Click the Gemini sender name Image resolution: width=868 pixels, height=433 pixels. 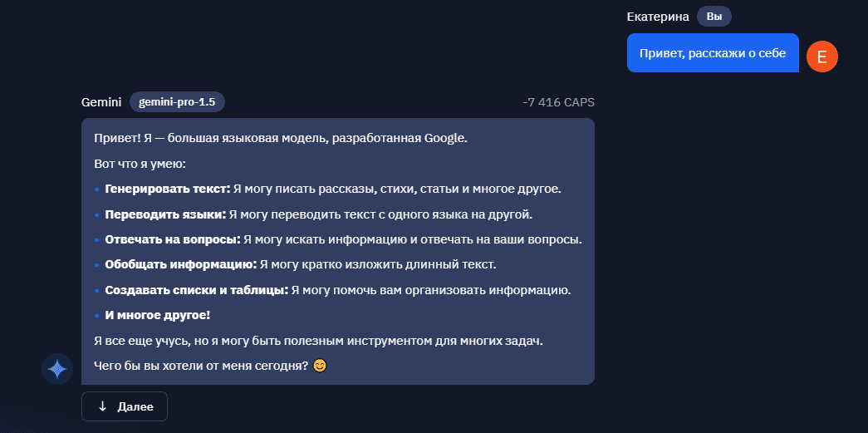click(101, 102)
